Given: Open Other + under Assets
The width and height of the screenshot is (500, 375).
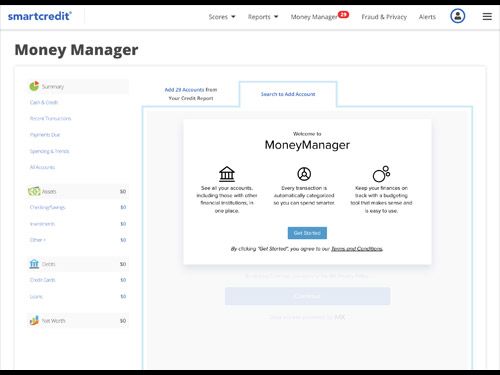Looking at the screenshot, I should [38, 240].
